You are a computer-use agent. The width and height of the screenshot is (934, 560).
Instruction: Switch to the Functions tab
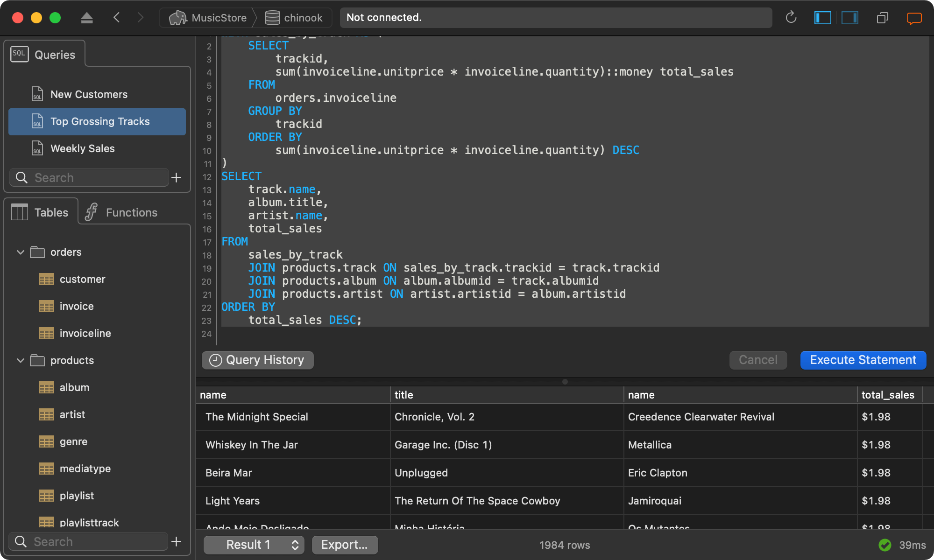click(x=121, y=212)
